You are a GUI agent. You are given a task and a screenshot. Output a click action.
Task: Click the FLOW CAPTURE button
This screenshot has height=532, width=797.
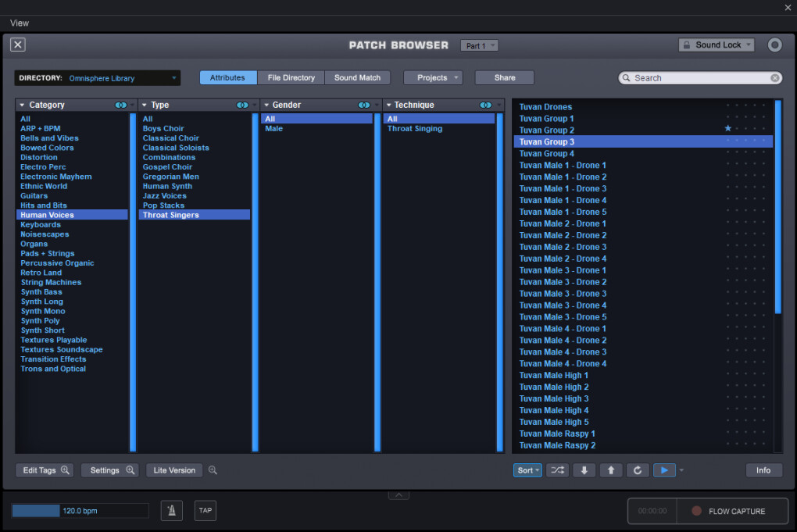point(732,511)
